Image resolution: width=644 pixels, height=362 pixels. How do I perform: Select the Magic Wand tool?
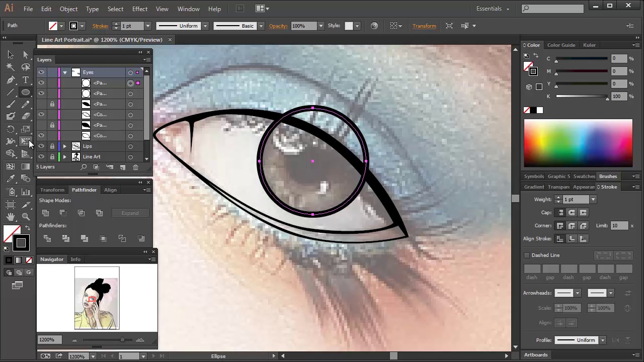(x=11, y=67)
